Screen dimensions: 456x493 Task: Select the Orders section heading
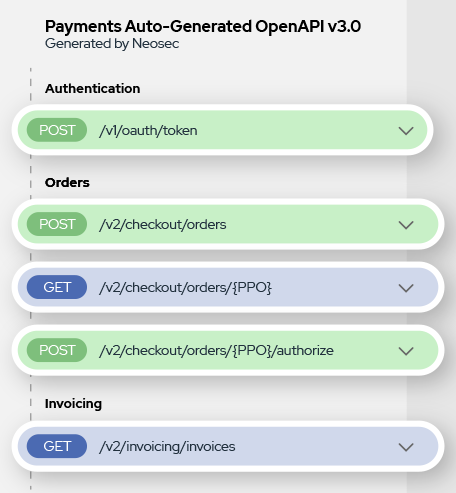[67, 183]
